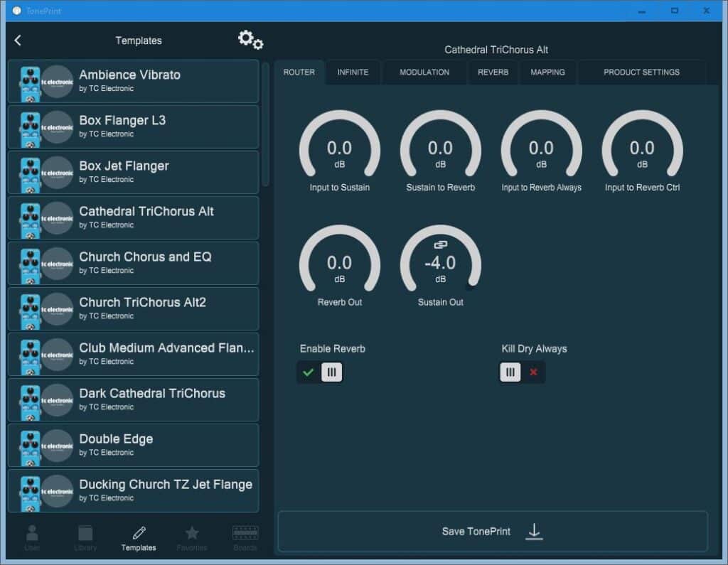
Task: Click the template list scrollbar
Action: click(266, 124)
